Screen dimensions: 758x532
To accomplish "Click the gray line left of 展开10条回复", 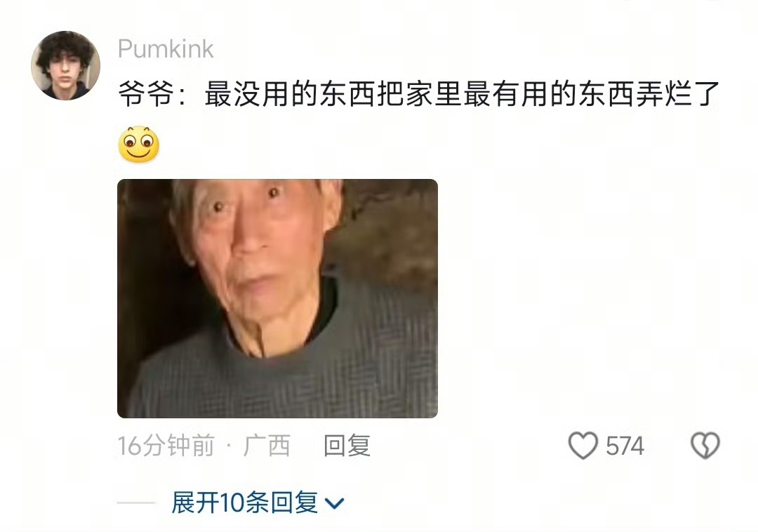I will (x=136, y=503).
